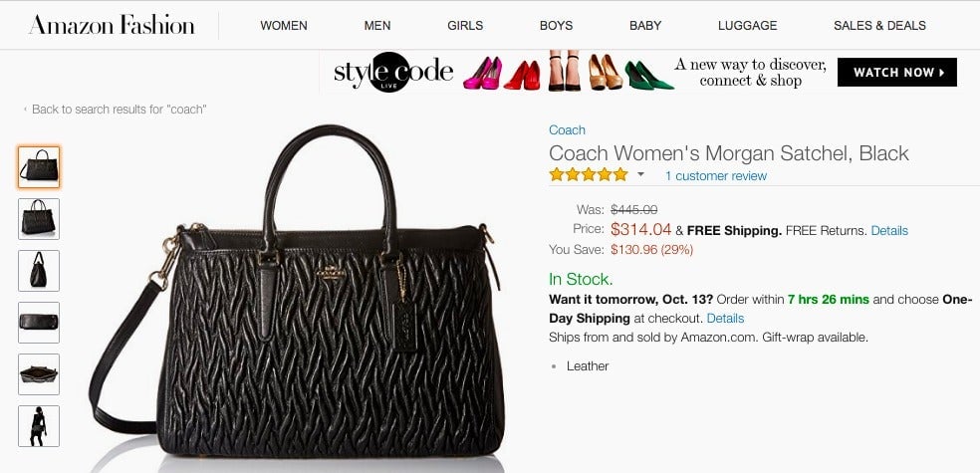Click the WATCH NOW button
Viewport: 980px width, 473px height.
pyautogui.click(x=897, y=72)
